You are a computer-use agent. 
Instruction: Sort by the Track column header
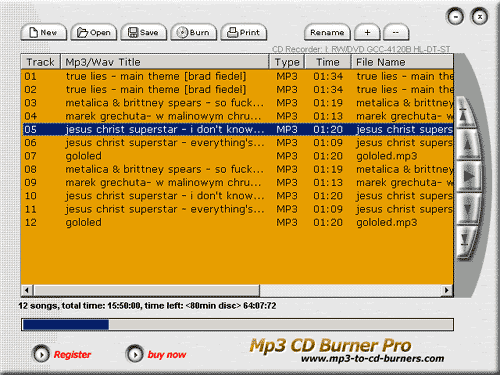(x=40, y=62)
